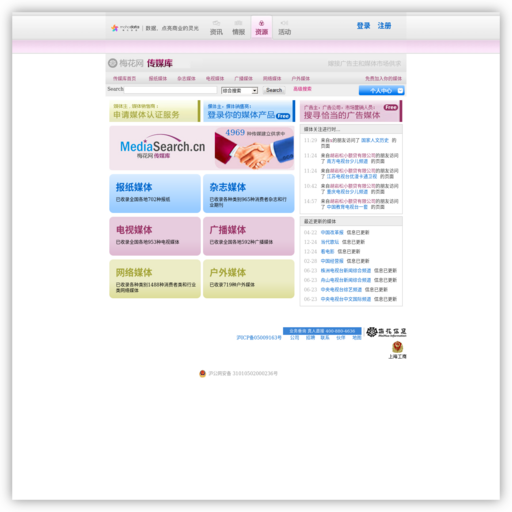Open 02-28 recently updated media link
This screenshot has width=512, height=512.
pyautogui.click(x=332, y=261)
